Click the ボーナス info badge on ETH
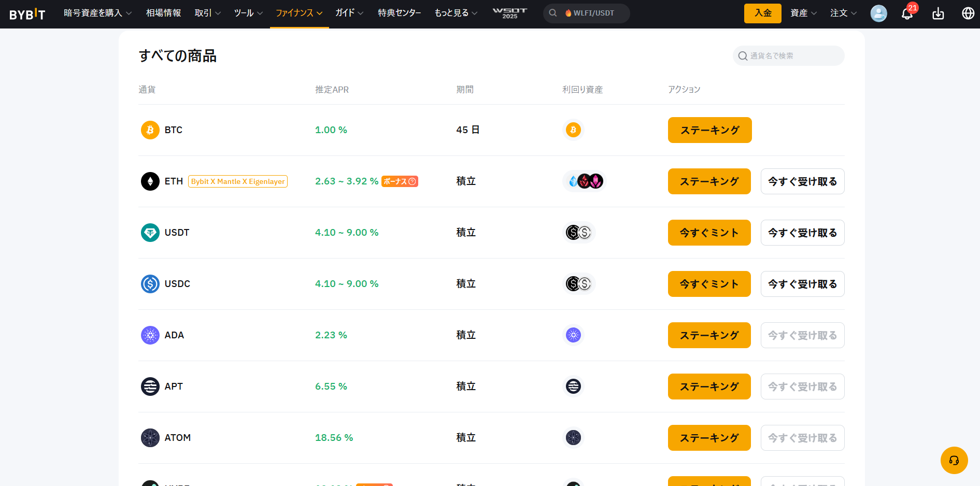This screenshot has height=486, width=980. point(400,181)
